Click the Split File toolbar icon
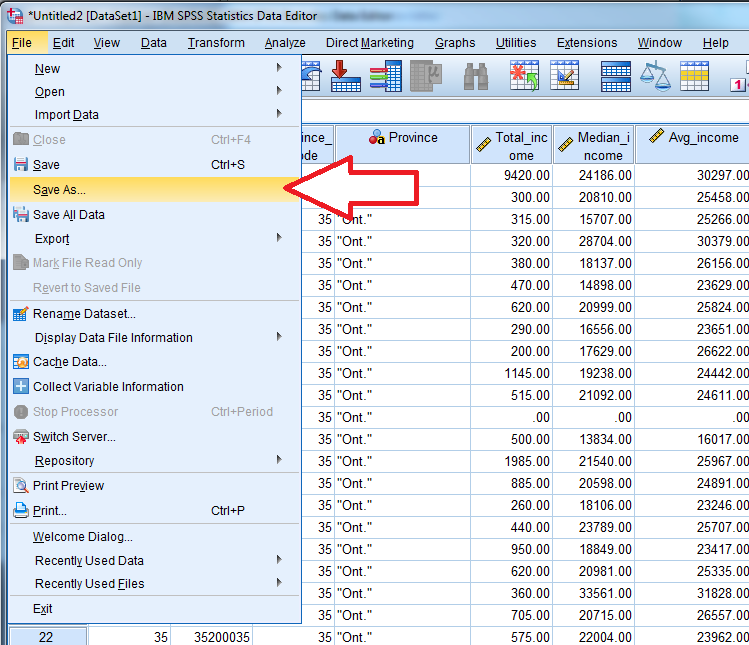Screen dimensions: 749x645 tap(616, 75)
